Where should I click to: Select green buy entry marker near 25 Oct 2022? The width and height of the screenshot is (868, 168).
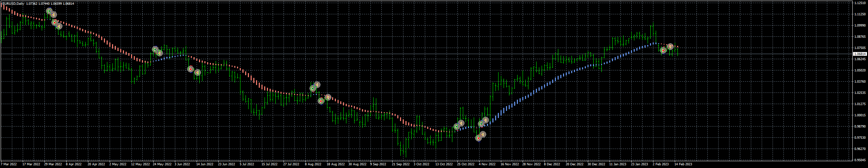coord(457,127)
